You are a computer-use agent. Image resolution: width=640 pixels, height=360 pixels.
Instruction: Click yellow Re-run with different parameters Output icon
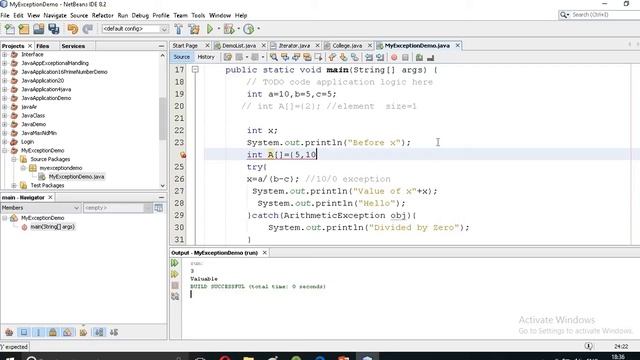[175, 274]
